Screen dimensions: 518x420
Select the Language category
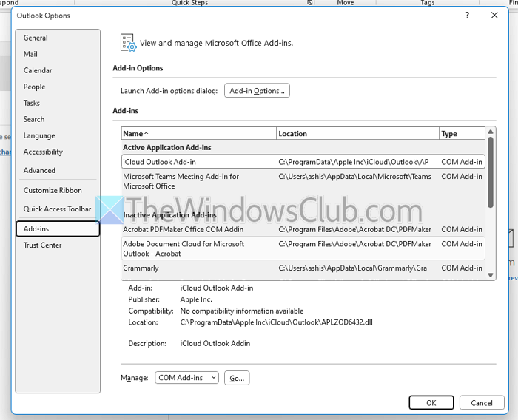pyautogui.click(x=39, y=136)
